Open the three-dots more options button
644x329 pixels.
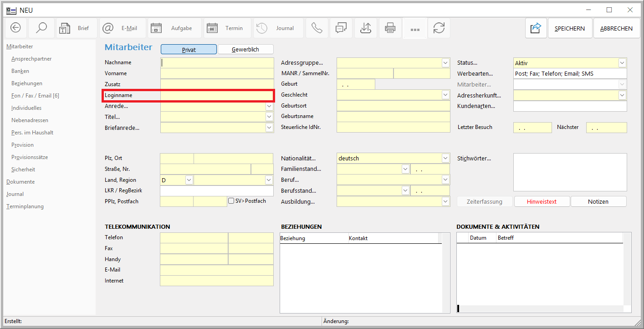pyautogui.click(x=415, y=29)
